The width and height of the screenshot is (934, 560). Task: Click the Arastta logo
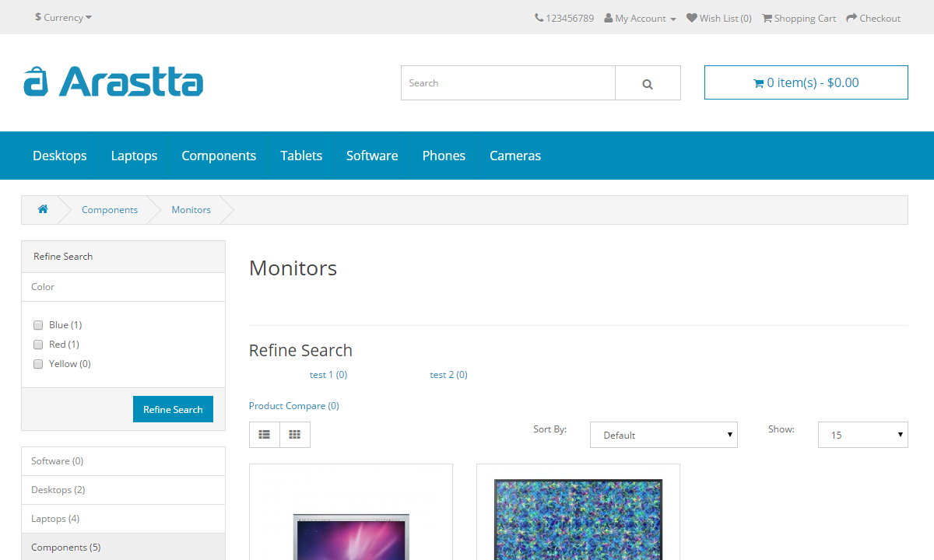(x=114, y=82)
